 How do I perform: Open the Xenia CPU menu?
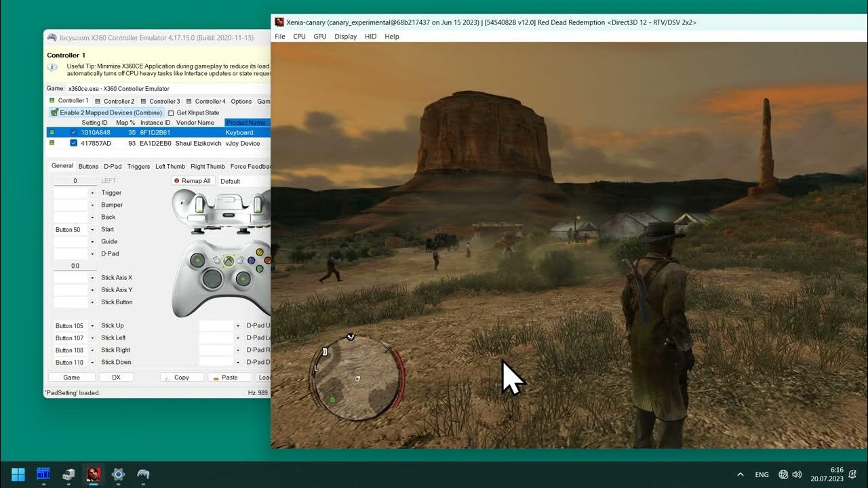(299, 37)
